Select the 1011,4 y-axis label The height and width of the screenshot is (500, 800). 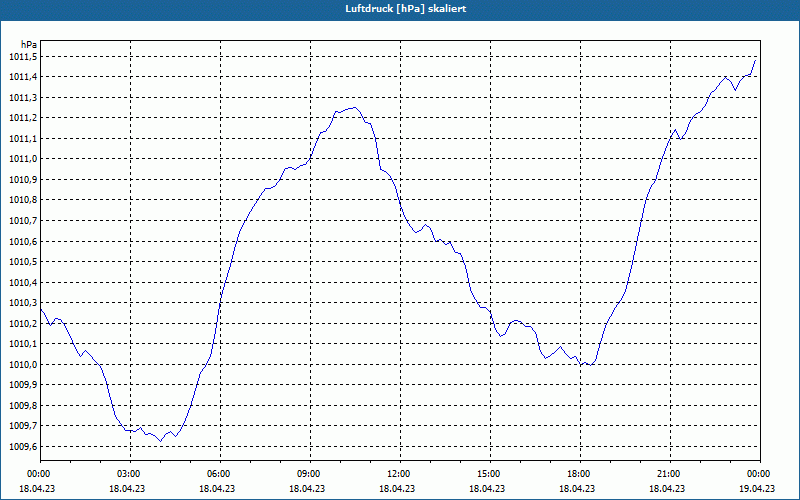point(23,77)
